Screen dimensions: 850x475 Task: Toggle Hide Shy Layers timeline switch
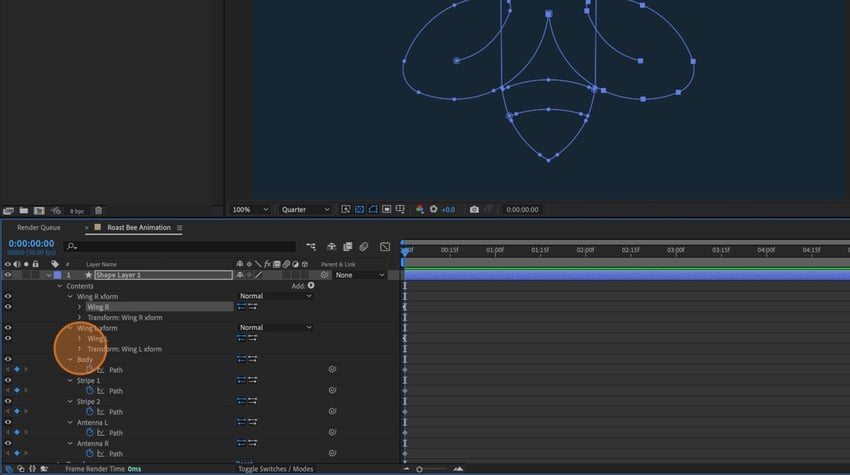tap(331, 247)
